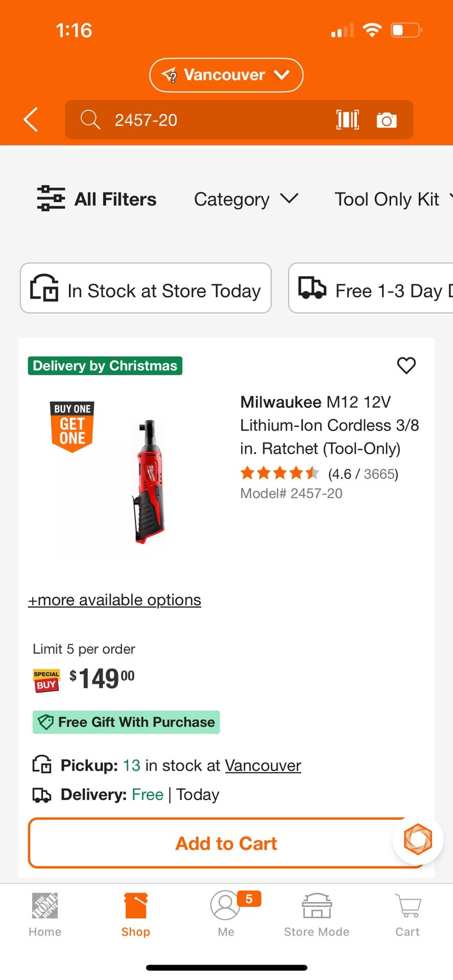Tap the 2457-20 search field
This screenshot has height=980, width=453.
[204, 119]
